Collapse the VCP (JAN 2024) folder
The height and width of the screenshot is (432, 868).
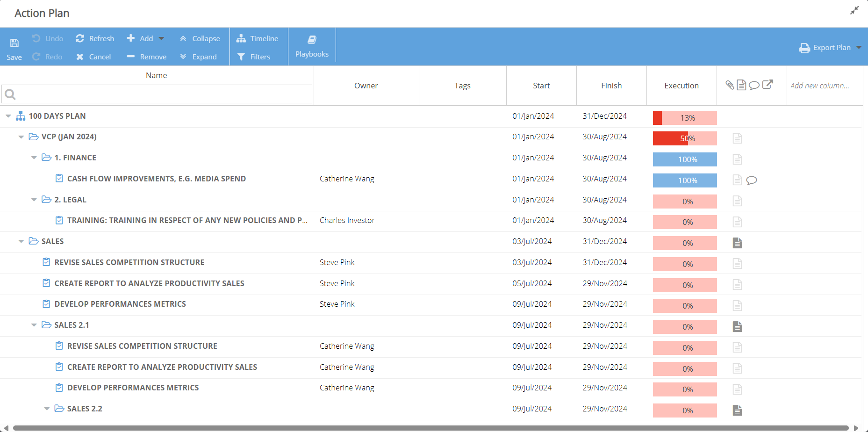[21, 137]
